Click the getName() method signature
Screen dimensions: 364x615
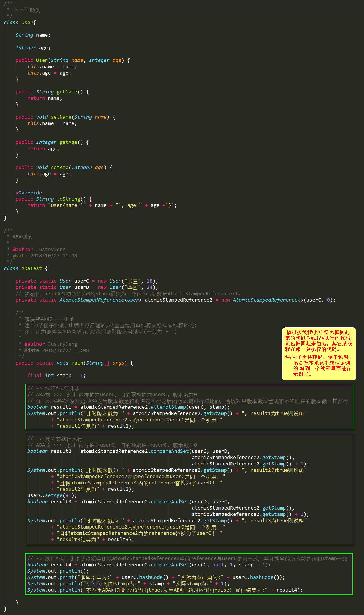[x=52, y=92]
